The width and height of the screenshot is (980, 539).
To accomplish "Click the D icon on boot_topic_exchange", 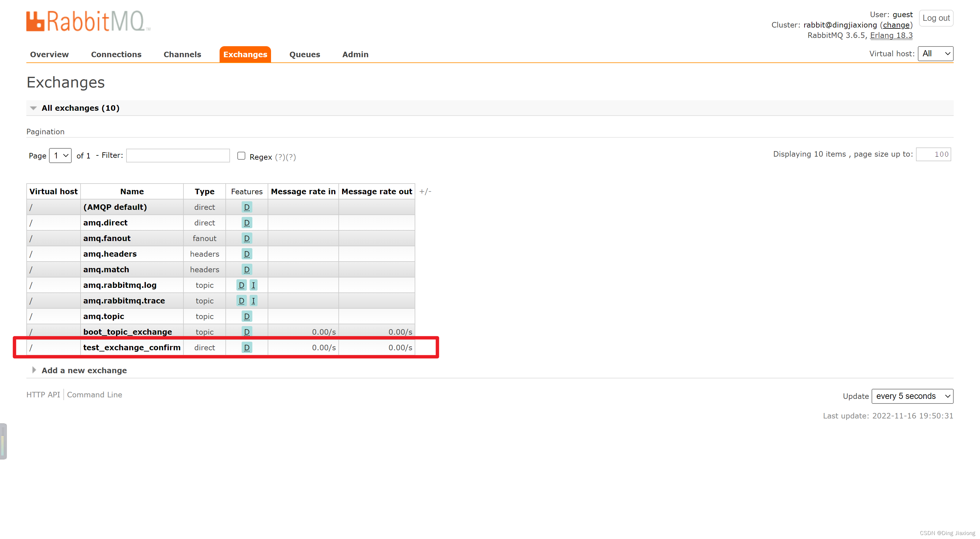I will pos(247,331).
